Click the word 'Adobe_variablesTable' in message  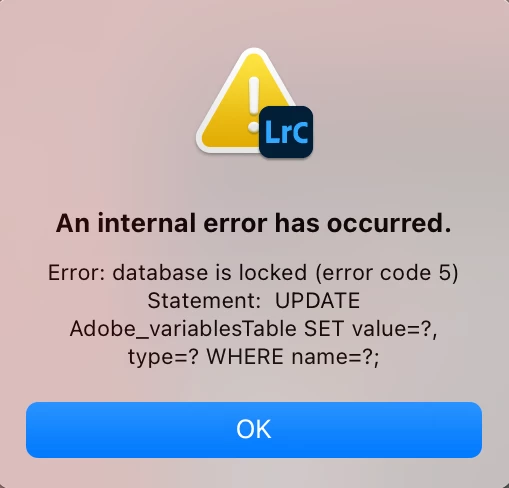[x=183, y=329]
